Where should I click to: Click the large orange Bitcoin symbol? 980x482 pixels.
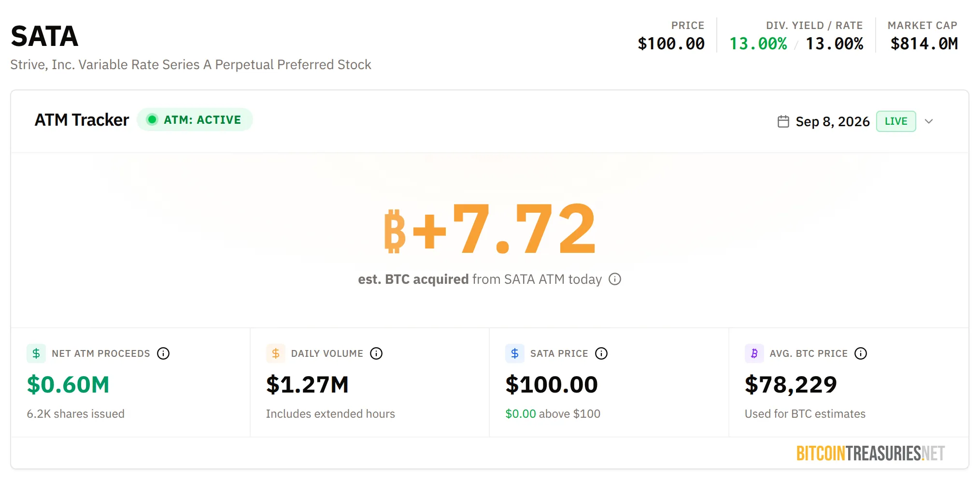pyautogui.click(x=395, y=231)
